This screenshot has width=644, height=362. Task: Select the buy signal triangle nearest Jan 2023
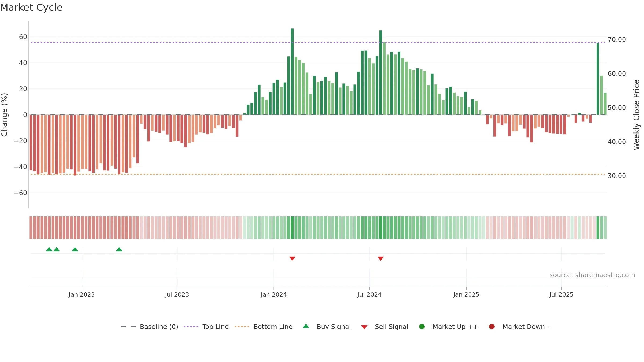pyautogui.click(x=75, y=249)
